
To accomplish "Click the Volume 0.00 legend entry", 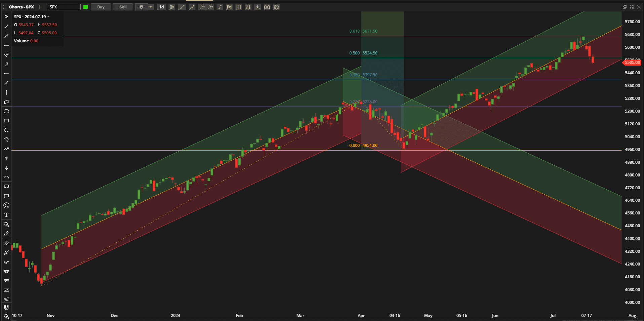I will point(26,41).
